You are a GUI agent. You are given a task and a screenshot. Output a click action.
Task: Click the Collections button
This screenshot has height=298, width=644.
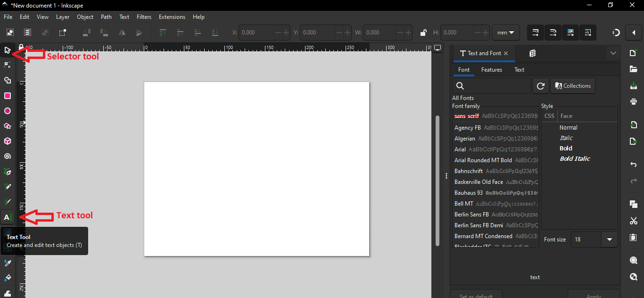point(572,86)
